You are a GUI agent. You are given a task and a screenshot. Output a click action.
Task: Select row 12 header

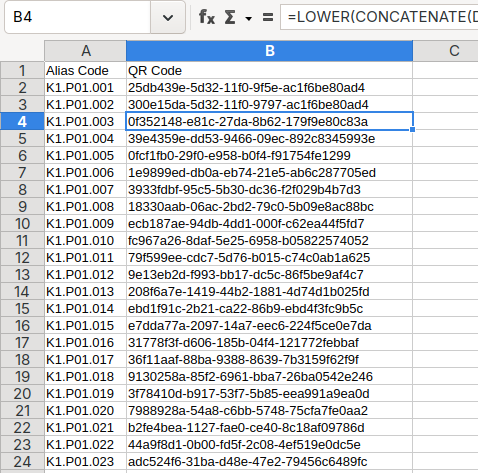coord(22,258)
